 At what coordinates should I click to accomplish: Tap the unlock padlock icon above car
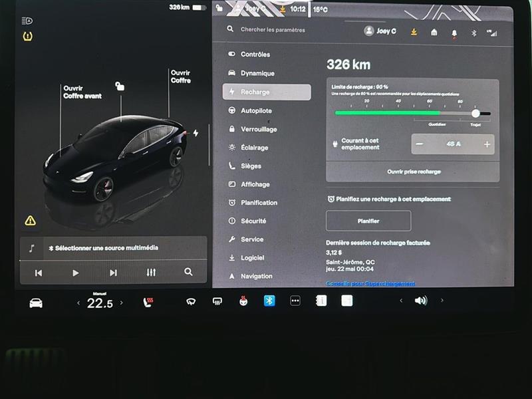pos(120,86)
